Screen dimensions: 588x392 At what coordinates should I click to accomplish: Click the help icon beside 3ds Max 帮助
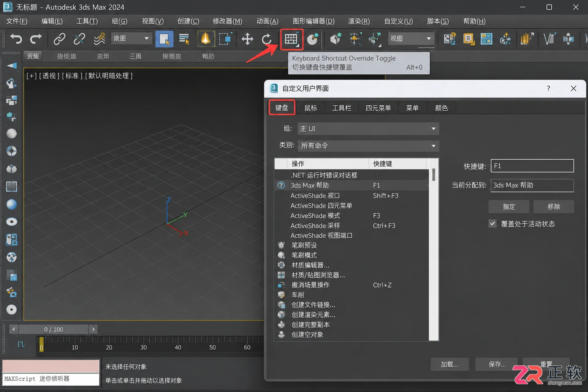point(281,185)
